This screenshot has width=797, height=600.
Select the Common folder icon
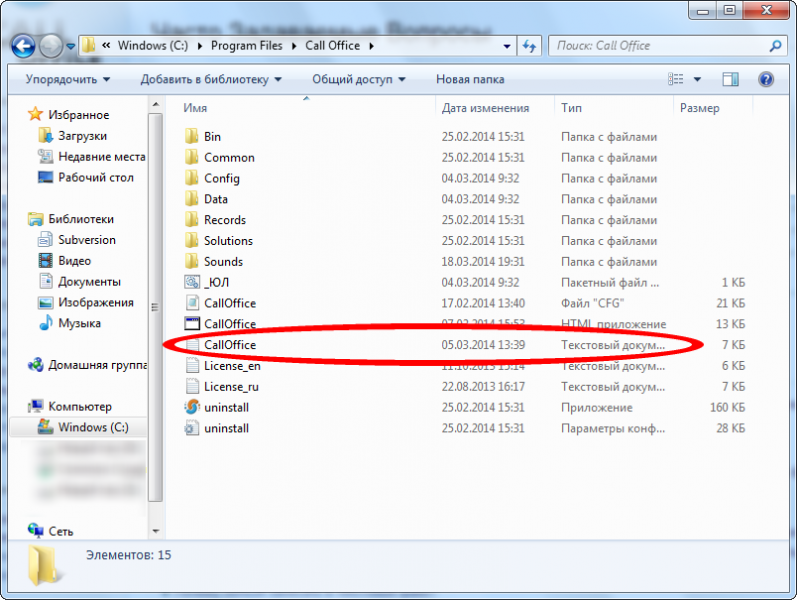tap(192, 157)
